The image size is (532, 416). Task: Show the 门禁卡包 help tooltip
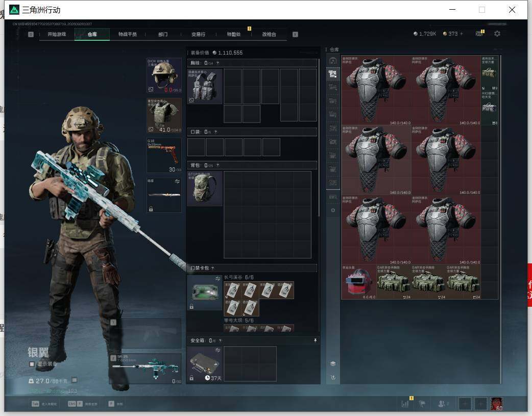[213, 268]
